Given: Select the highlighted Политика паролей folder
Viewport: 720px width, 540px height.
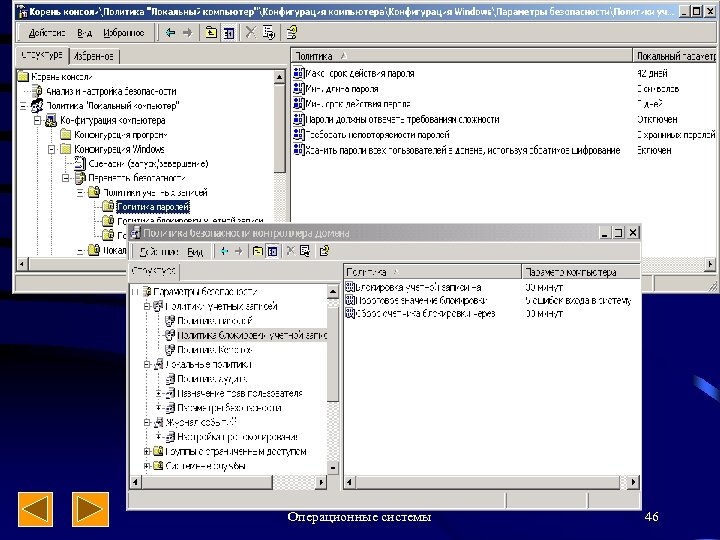Looking at the screenshot, I should pyautogui.click(x=153, y=207).
